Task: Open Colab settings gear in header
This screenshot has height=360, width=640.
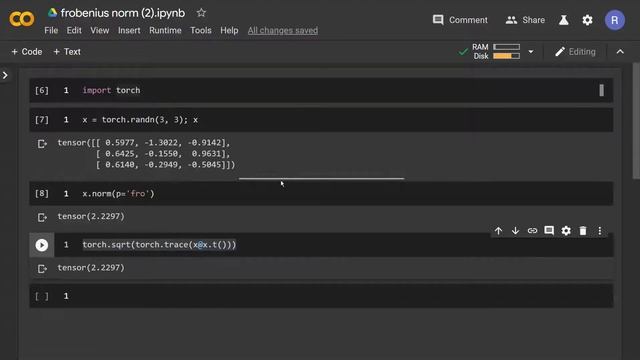Action: pos(587,20)
